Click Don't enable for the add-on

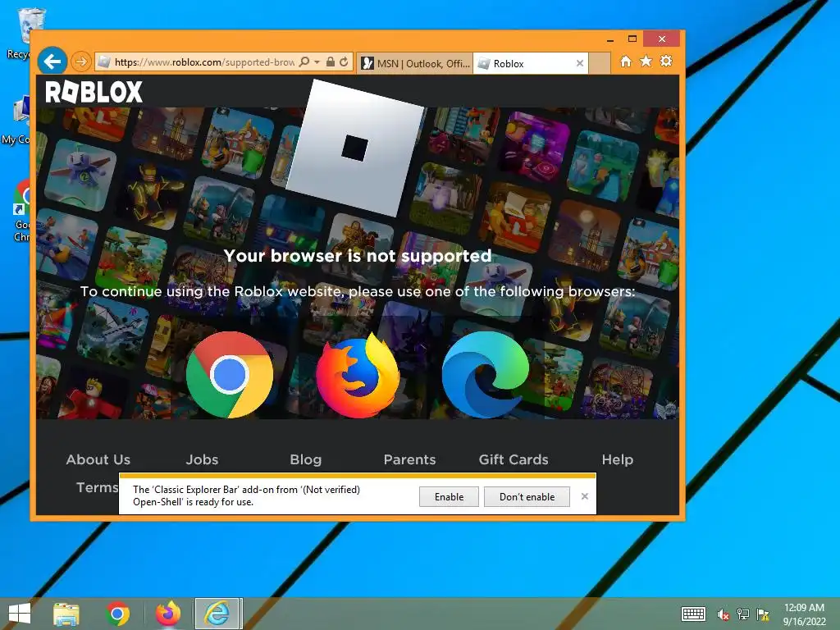coord(527,496)
